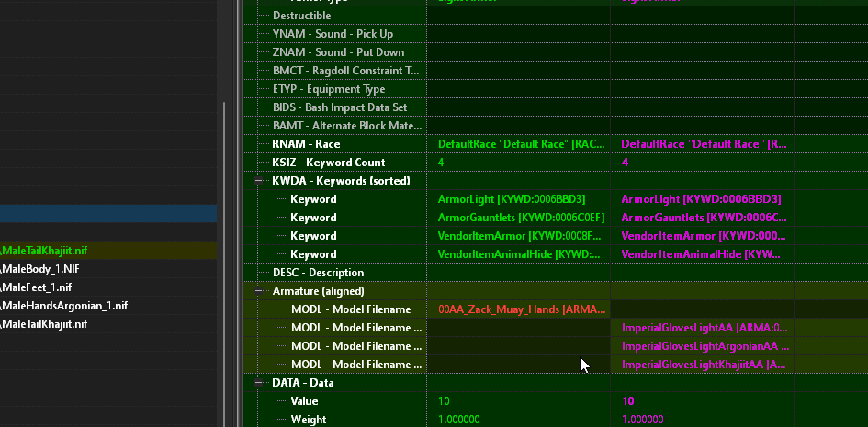Select the MODL label in the ImperialGlovesLightAA row
Screen dimensions: 868x427
coord(356,328)
